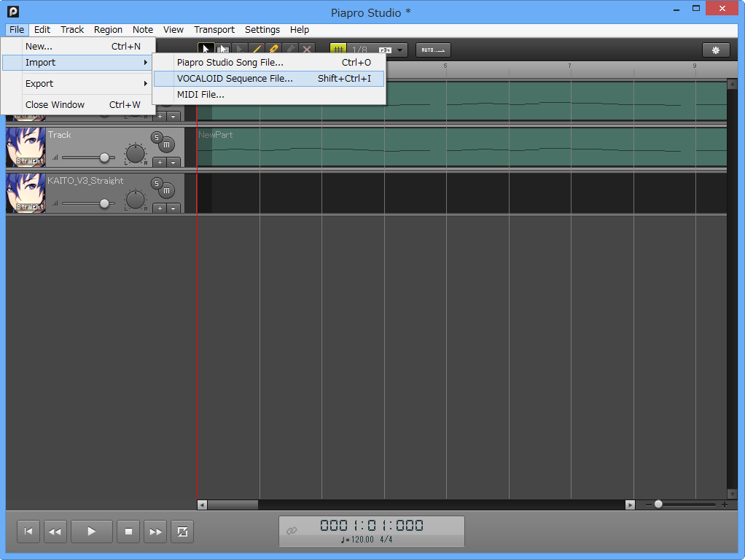Select the orange highlighter pencil tool
The image size is (745, 560).
point(273,49)
